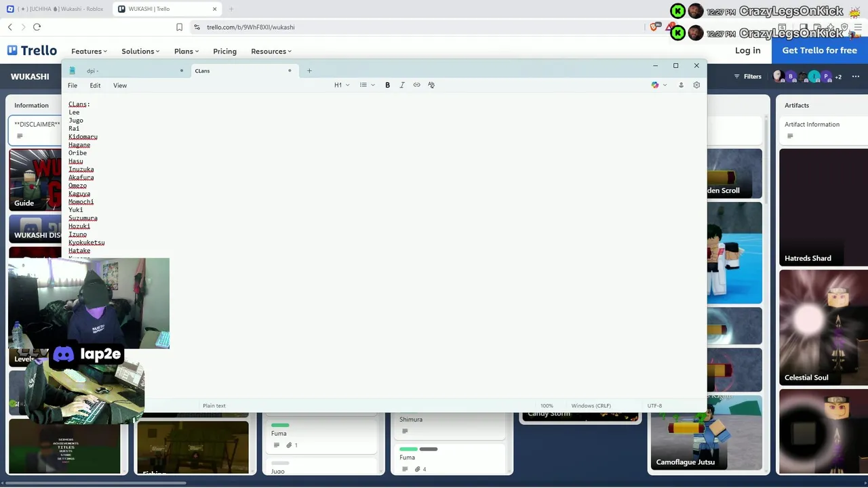Image resolution: width=868 pixels, height=488 pixels.
Task: Click 'Kidomaru' line in Notepad
Action: (83, 137)
